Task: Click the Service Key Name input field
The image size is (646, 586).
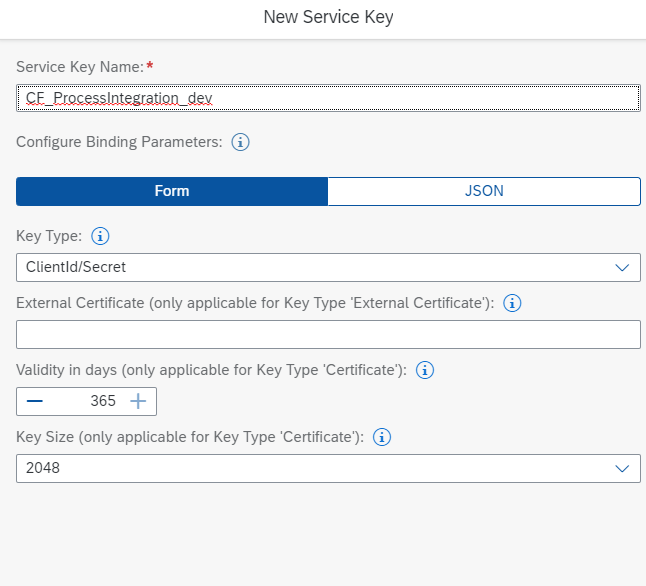Action: [x=328, y=98]
